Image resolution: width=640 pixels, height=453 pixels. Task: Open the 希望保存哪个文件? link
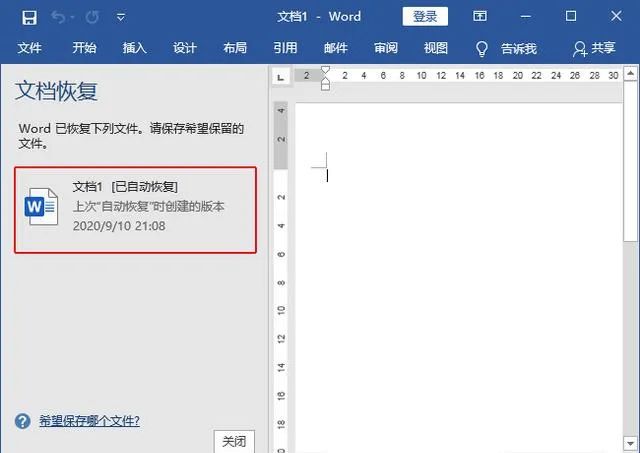89,421
